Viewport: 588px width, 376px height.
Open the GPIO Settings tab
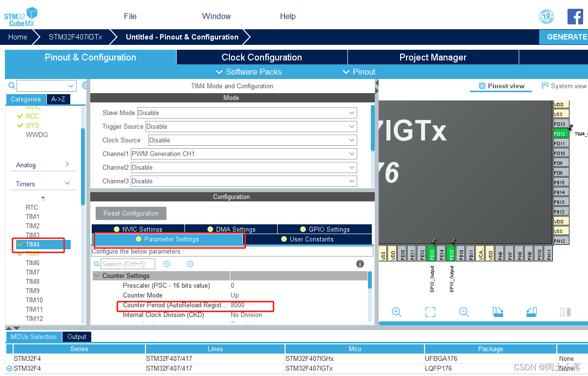click(324, 229)
